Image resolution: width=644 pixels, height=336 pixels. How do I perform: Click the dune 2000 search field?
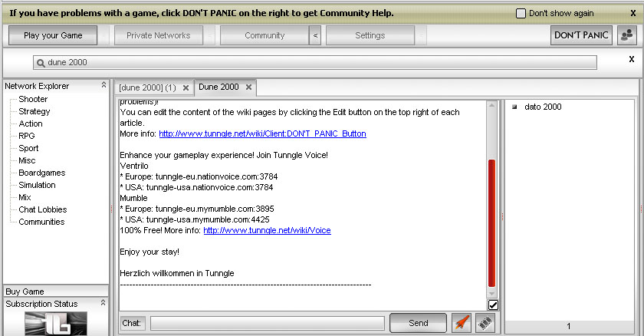point(315,62)
